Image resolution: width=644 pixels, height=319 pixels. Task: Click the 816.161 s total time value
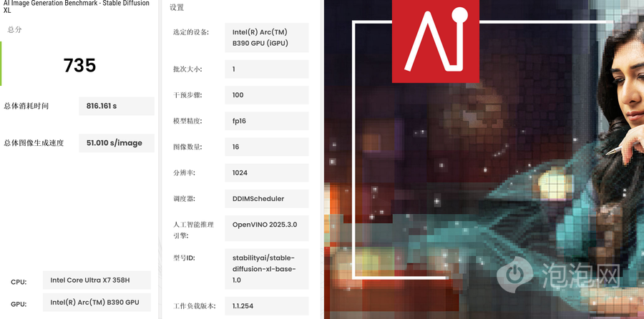(x=116, y=106)
